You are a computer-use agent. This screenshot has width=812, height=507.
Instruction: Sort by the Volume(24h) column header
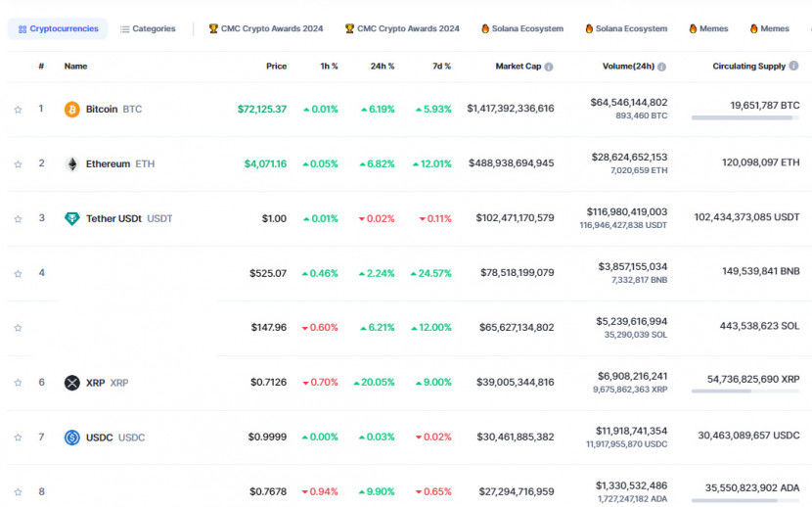tap(628, 67)
